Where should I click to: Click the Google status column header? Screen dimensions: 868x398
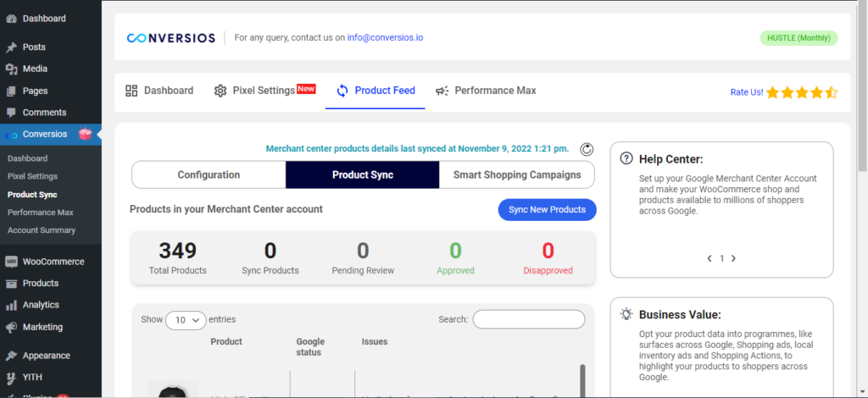click(310, 347)
